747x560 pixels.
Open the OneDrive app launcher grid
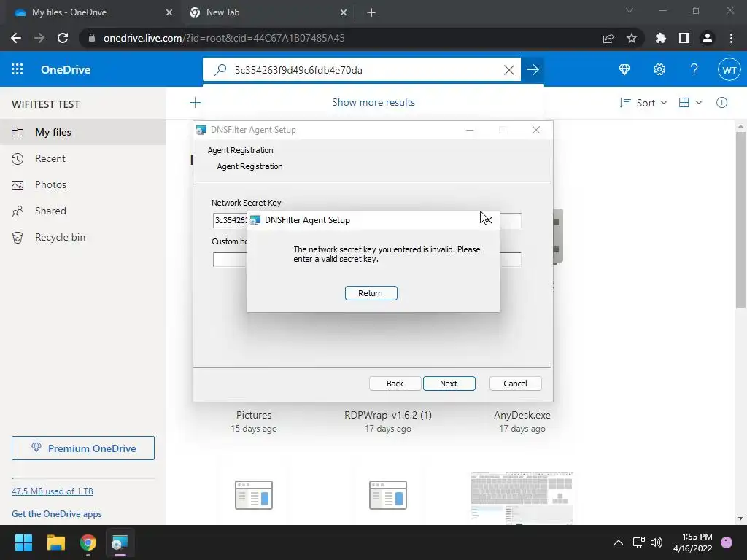click(x=18, y=69)
